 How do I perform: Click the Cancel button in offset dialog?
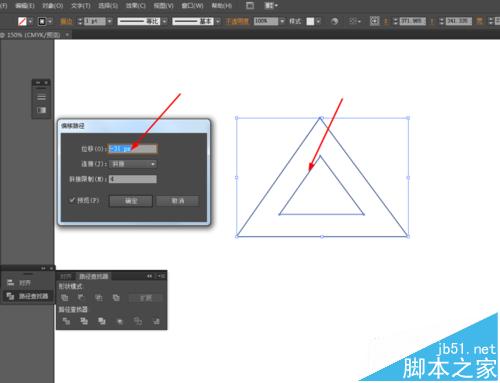178,201
